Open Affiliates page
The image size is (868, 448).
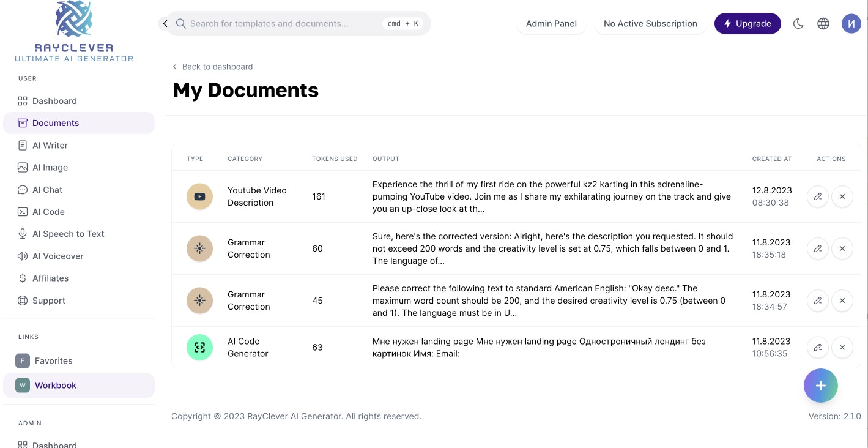(x=79, y=278)
